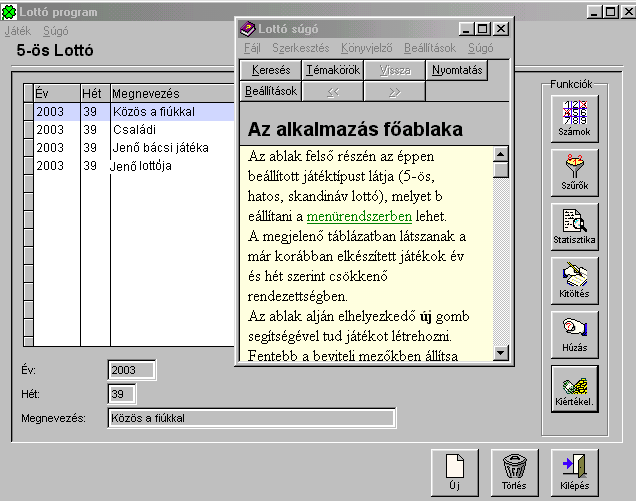This screenshot has width=636, height=501.
Task: Delete selected game with Törlés button
Action: (x=514, y=473)
